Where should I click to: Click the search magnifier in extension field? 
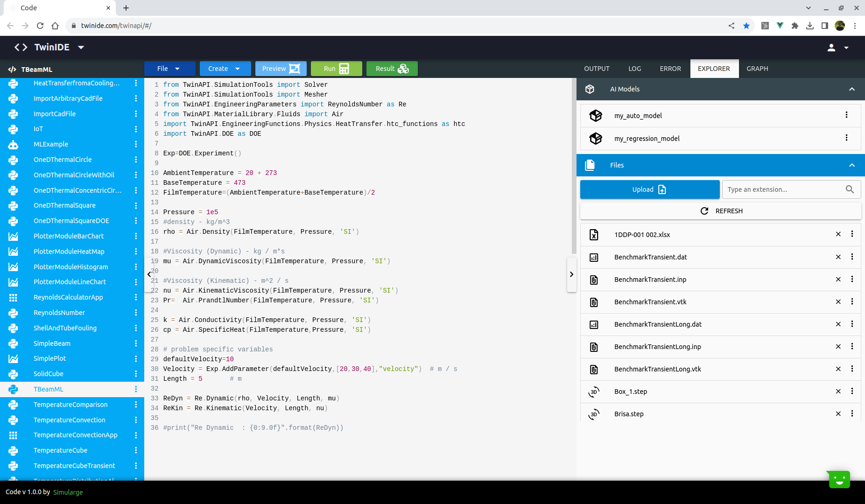(850, 189)
